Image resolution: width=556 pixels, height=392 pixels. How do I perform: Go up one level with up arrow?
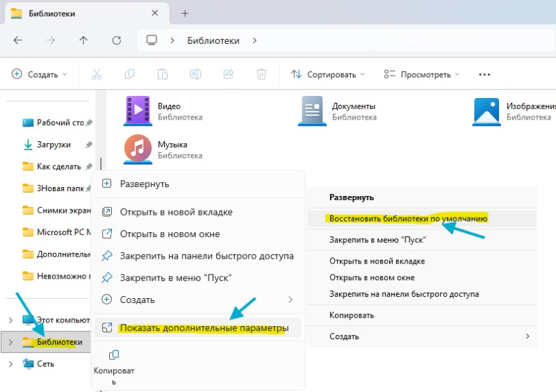click(x=83, y=40)
